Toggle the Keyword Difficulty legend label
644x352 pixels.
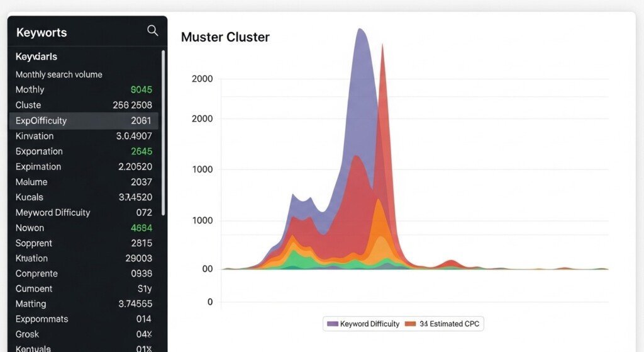point(369,324)
